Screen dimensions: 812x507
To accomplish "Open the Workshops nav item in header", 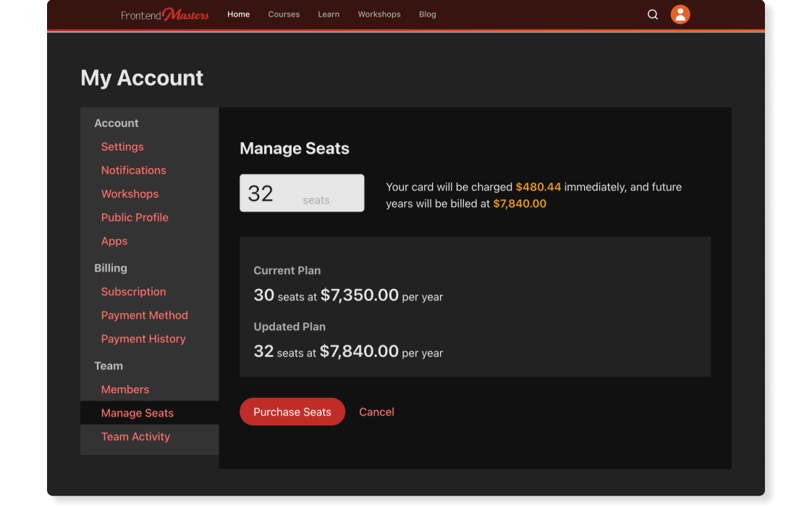I will [x=379, y=14].
